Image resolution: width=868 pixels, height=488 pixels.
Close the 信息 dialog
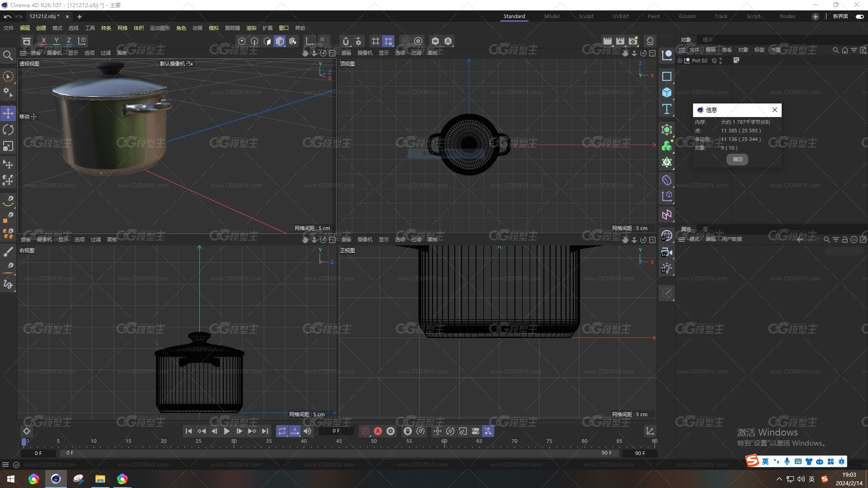[775, 110]
